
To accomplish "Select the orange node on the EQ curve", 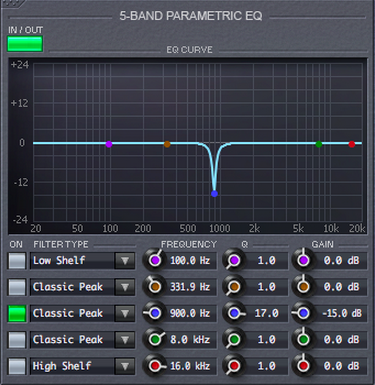I will [167, 144].
